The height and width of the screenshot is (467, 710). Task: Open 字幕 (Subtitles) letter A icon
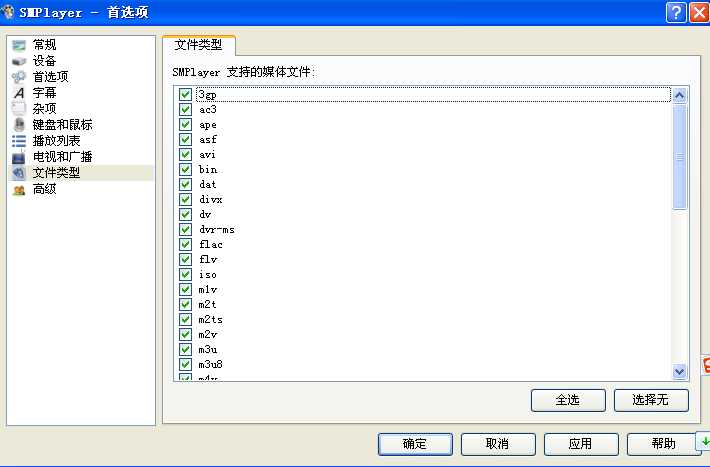point(19,93)
